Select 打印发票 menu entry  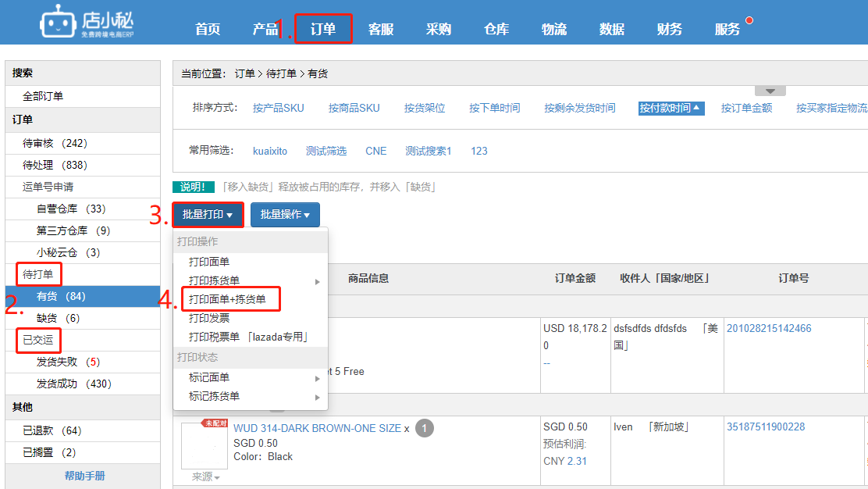click(209, 319)
